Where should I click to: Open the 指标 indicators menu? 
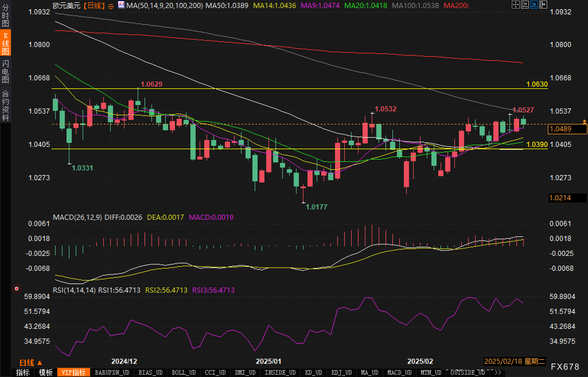pyautogui.click(x=23, y=372)
